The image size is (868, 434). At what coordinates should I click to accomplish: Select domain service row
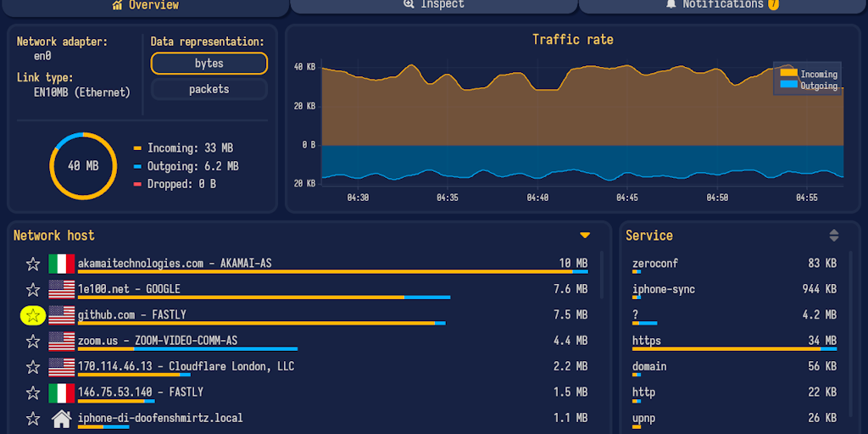735,368
